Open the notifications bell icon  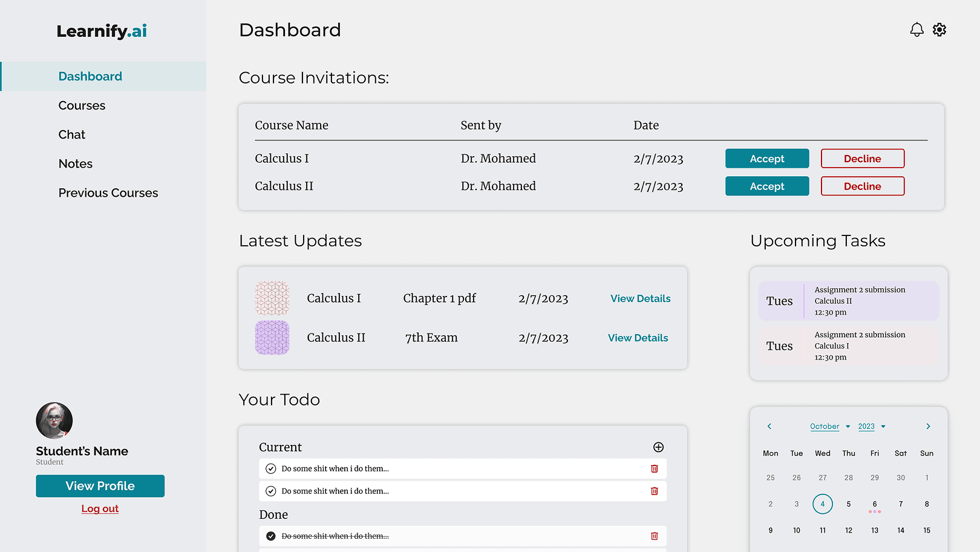tap(916, 30)
